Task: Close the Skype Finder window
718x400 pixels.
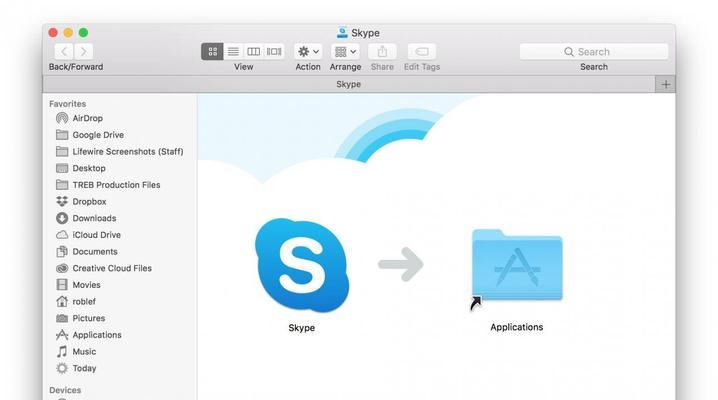Action: coord(53,32)
